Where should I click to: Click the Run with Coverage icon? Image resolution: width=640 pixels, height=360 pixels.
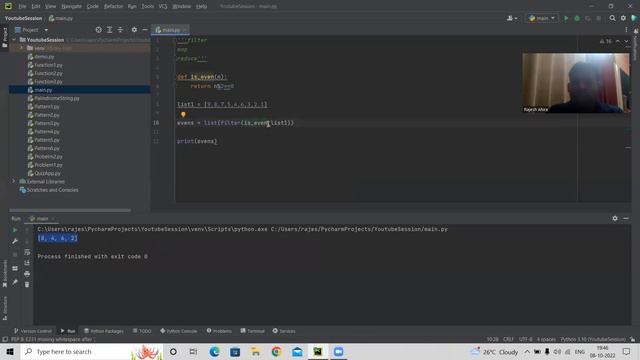click(588, 18)
